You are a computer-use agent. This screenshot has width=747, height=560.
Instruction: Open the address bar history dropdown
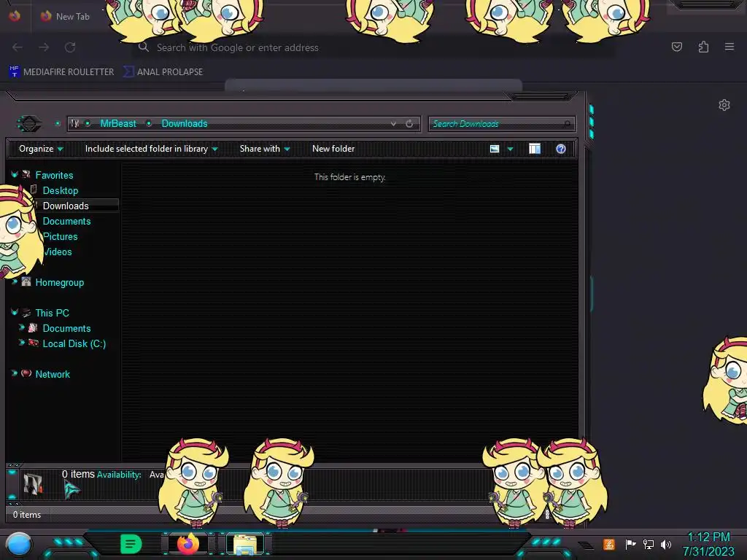(393, 124)
